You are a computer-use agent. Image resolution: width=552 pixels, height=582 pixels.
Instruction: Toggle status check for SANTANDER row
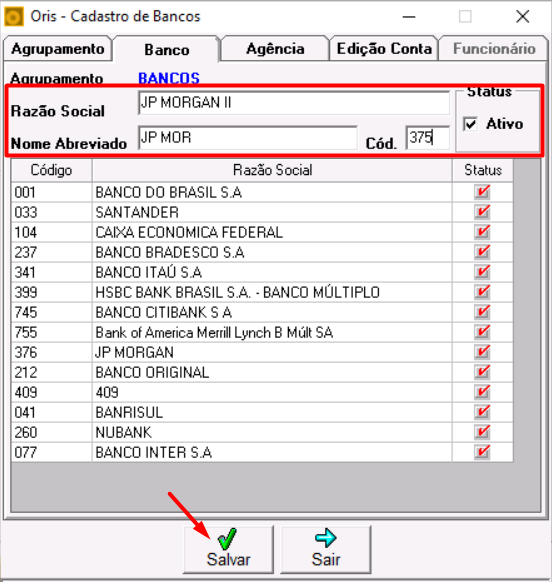point(482,212)
